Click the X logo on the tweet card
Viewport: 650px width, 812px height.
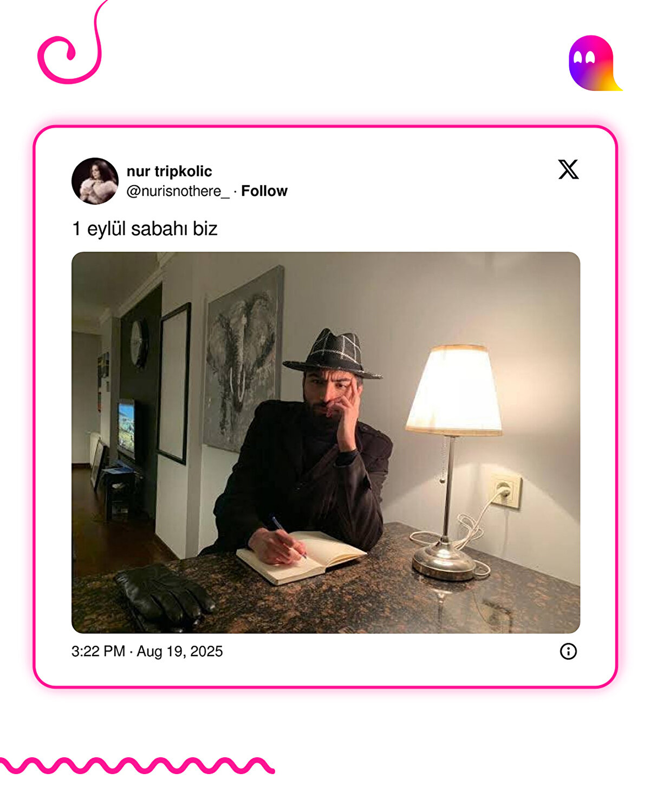click(x=568, y=169)
